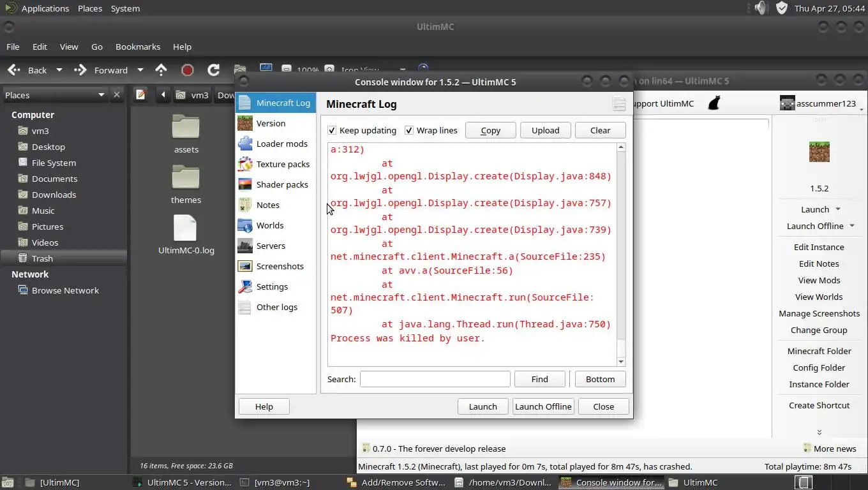The height and width of the screenshot is (490, 868).
Task: Expand the Launch Offline dropdown in main window
Action: click(852, 226)
